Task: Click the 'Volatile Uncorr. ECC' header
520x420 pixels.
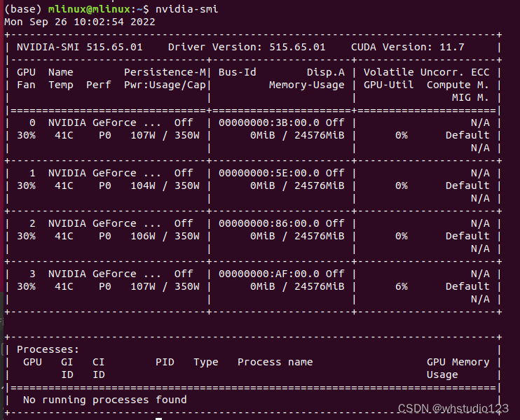Action: coord(427,72)
